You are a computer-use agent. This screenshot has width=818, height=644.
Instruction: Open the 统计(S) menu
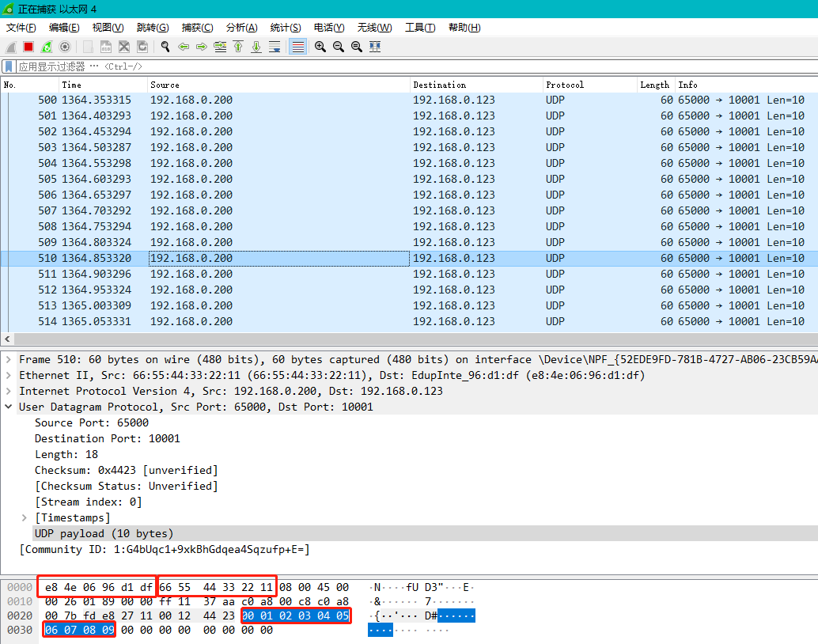pos(285,28)
